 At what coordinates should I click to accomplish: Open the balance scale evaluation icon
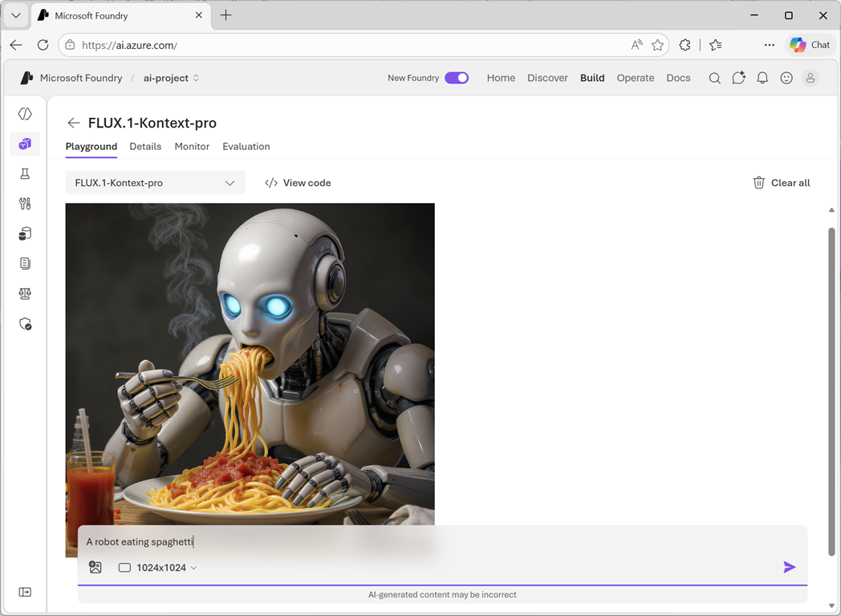coord(25,294)
